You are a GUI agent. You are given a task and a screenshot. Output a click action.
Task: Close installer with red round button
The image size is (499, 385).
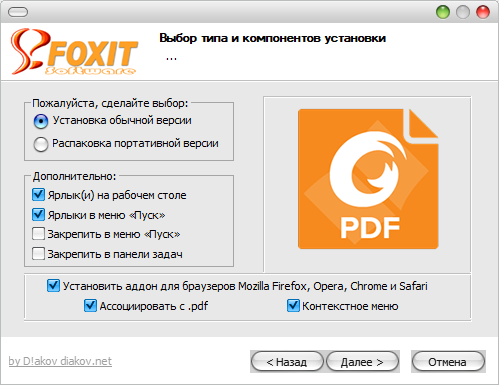(483, 12)
